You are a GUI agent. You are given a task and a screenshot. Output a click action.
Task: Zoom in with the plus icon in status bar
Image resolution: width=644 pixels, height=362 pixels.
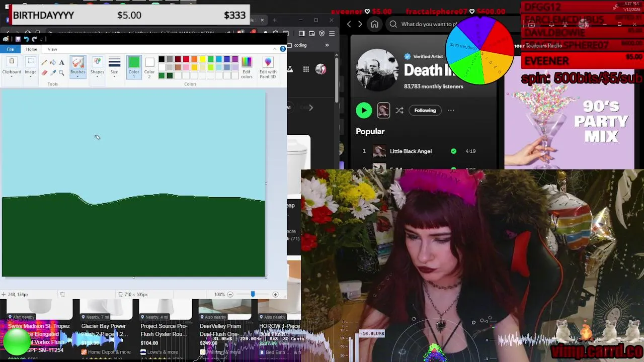275,295
